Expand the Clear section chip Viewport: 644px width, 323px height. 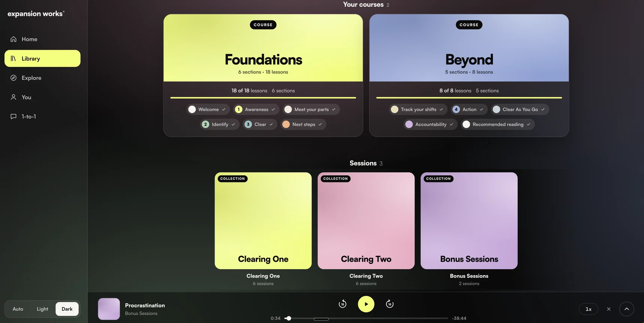[x=260, y=124]
